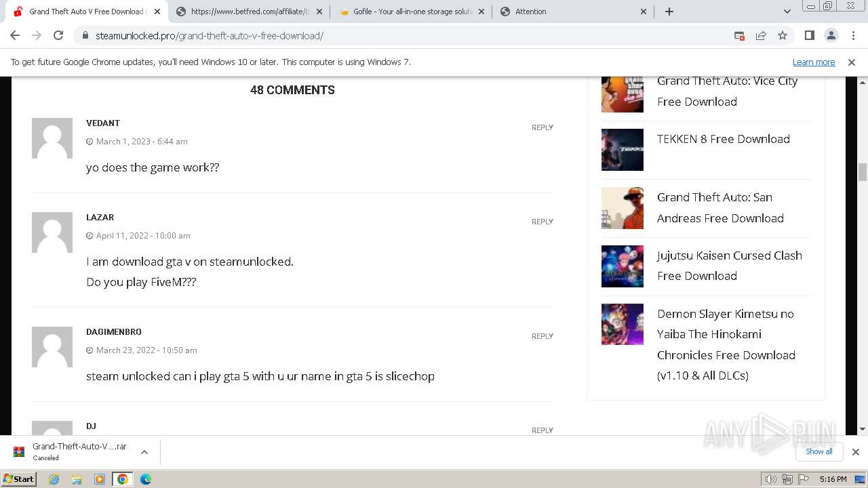Viewport: 868px width, 488px height.
Task: Reply to DAGIMENBRO's comment
Action: point(542,336)
